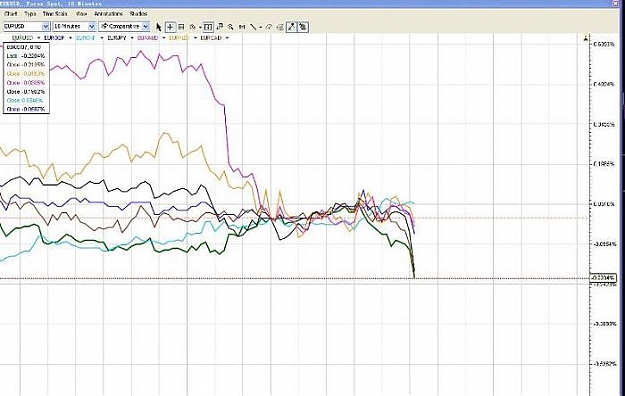Click the eraser annotation tool
The height and width of the screenshot is (396, 625).
pyautogui.click(x=269, y=27)
